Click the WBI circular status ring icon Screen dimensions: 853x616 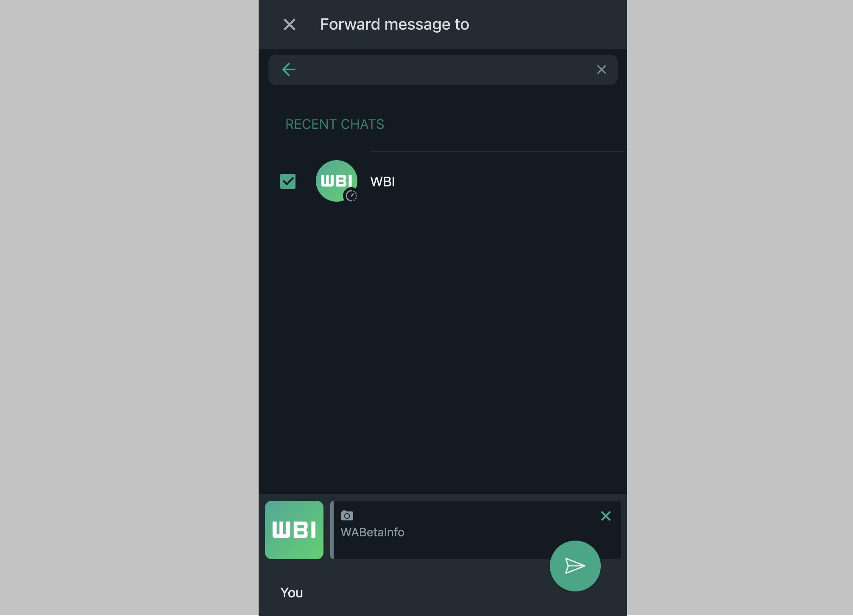[351, 196]
